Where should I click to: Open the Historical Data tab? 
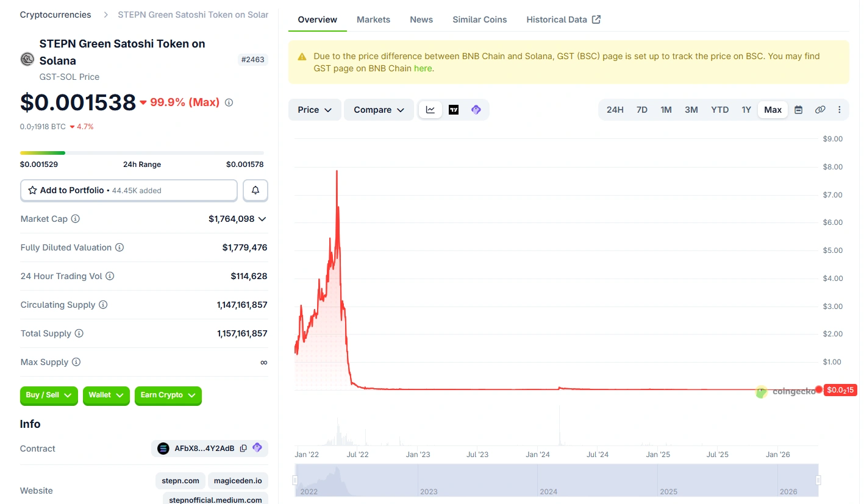563,20
